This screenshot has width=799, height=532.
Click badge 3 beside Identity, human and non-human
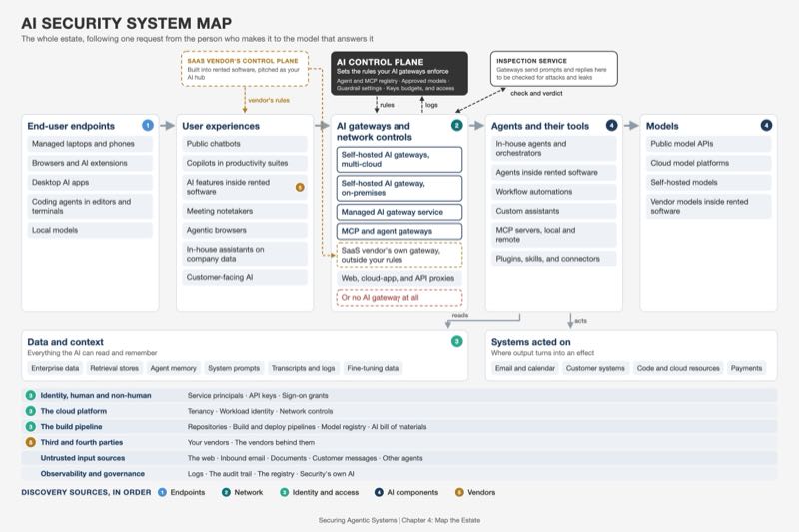click(x=31, y=395)
